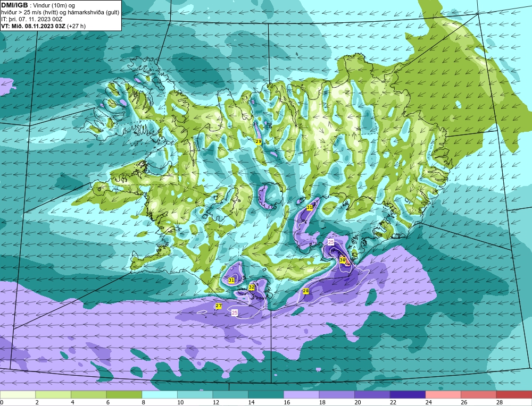
Task: Select 'hviður > 25 m/s' description line
Action: 60,13
